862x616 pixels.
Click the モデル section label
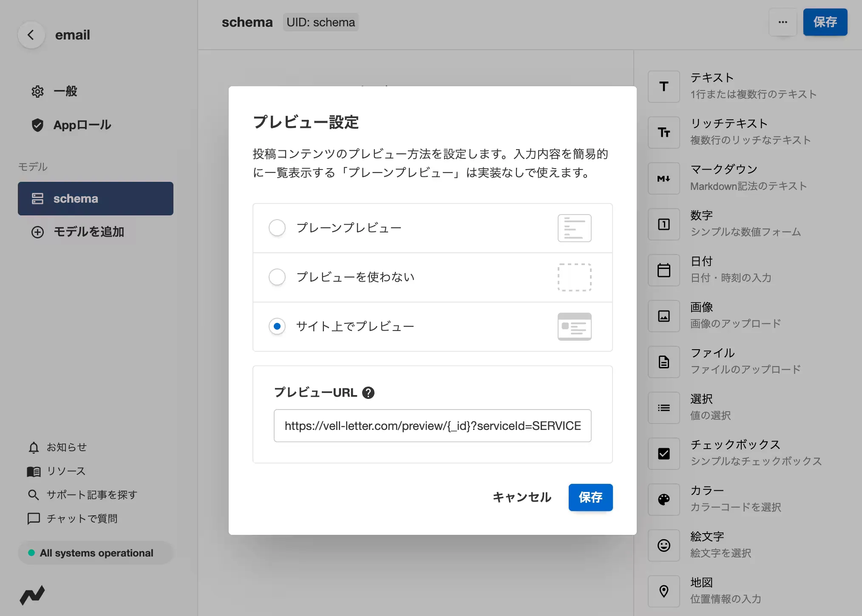point(33,167)
